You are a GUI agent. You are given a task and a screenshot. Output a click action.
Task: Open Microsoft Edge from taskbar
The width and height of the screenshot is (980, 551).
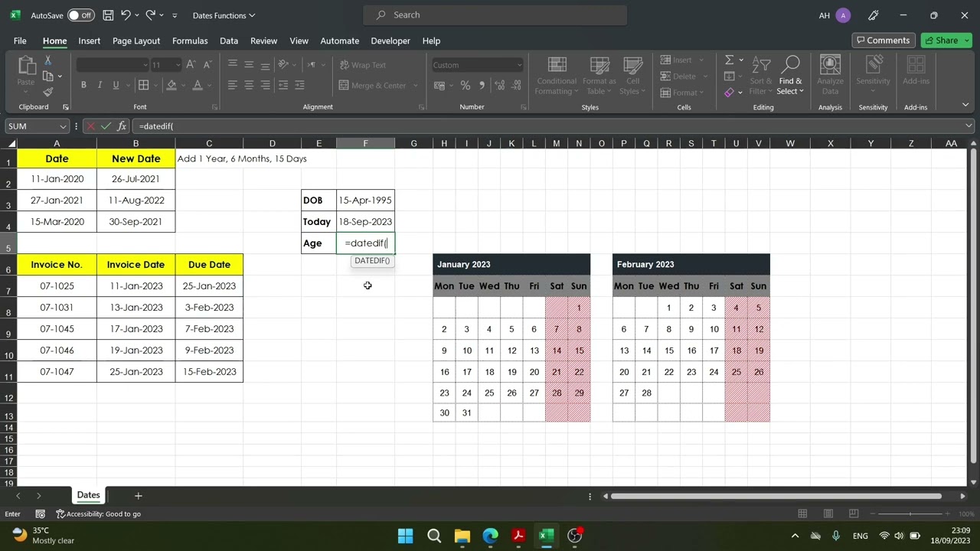click(x=490, y=536)
